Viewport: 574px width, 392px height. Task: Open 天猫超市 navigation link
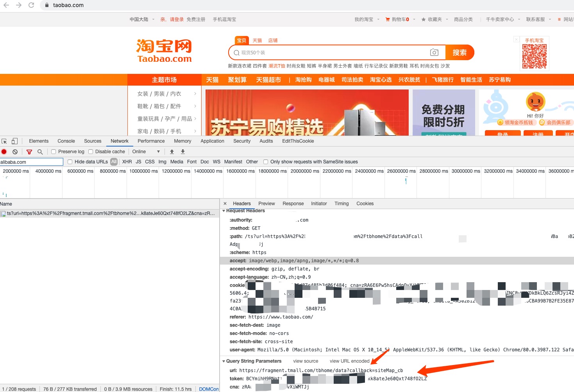coord(268,80)
